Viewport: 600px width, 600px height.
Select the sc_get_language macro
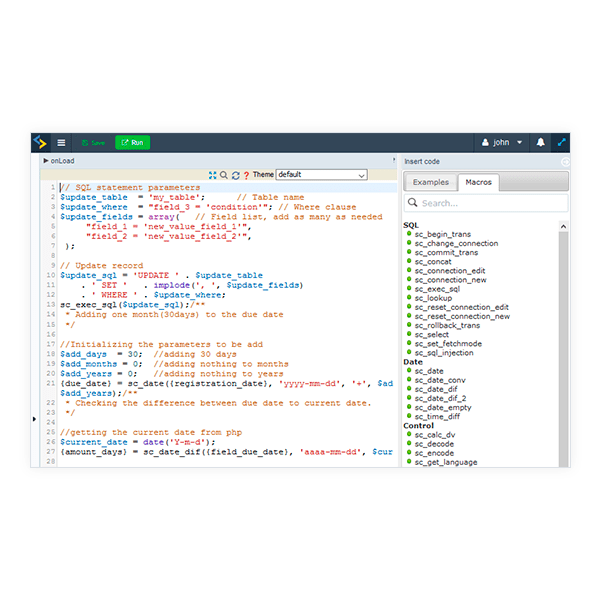[x=446, y=462]
